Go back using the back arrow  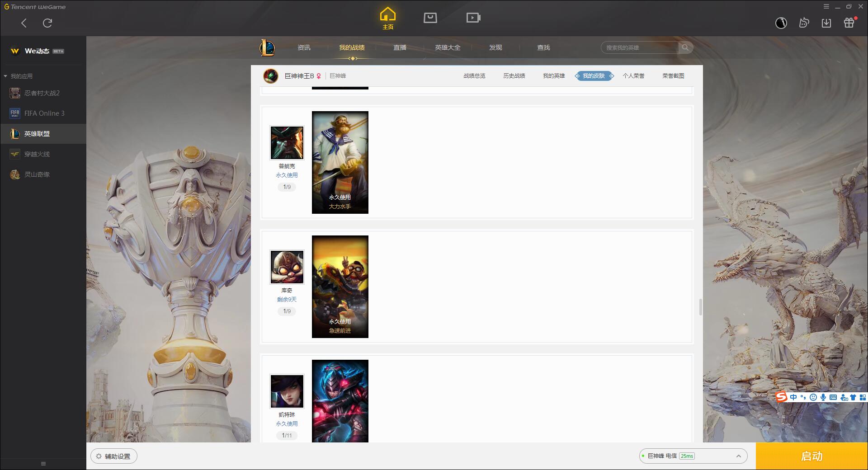pos(24,23)
